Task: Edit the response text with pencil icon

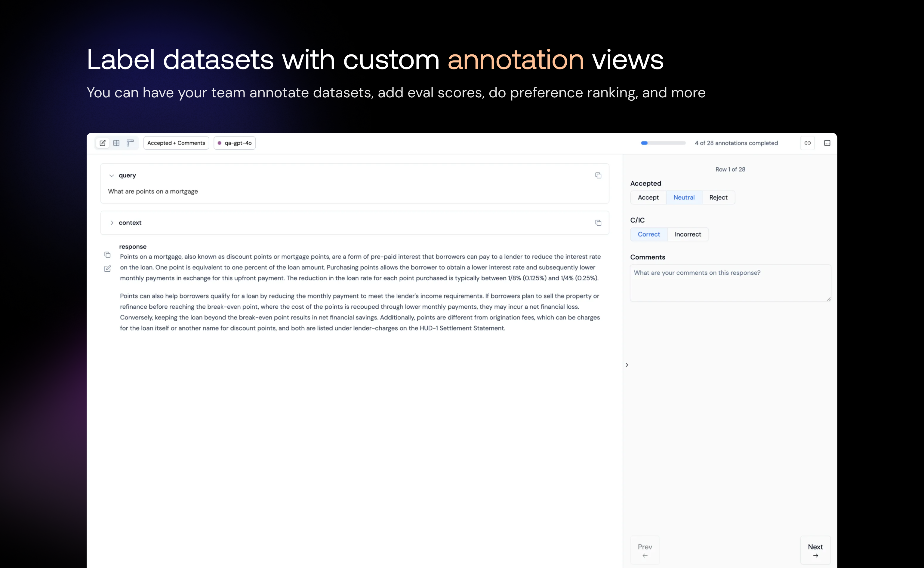Action: click(x=107, y=269)
